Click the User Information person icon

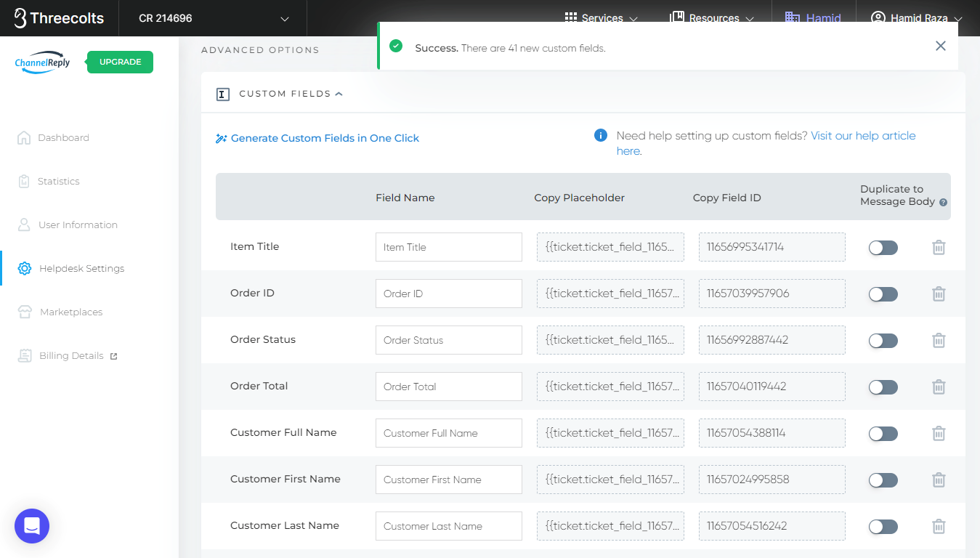click(24, 225)
